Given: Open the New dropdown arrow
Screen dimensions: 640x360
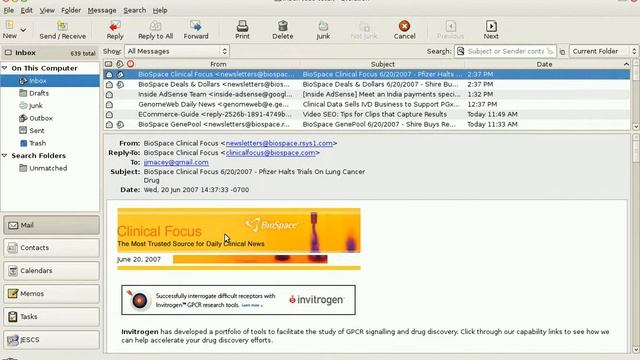Looking at the screenshot, I should pos(23,30).
